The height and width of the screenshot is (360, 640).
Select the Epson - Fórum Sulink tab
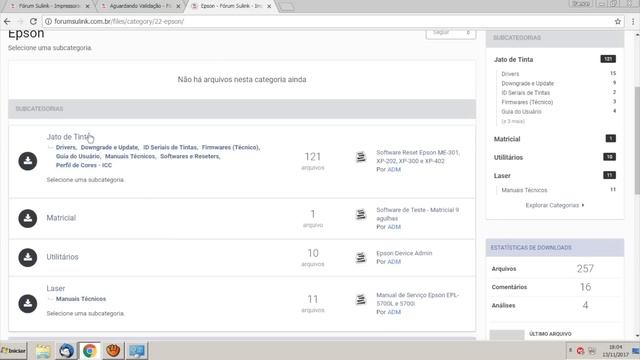(x=231, y=6)
